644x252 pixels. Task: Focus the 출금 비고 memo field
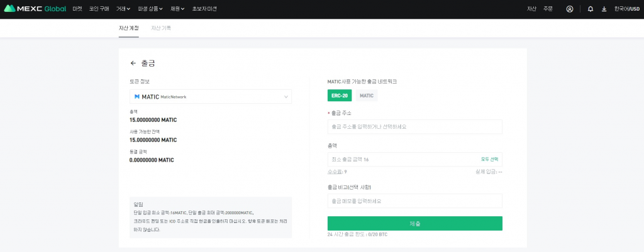pos(414,201)
